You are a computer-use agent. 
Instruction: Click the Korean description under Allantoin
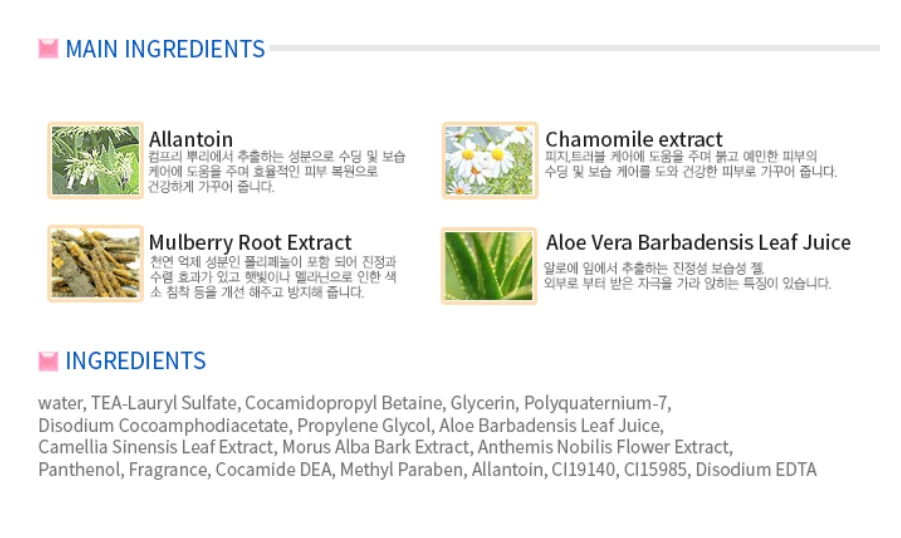point(277,172)
